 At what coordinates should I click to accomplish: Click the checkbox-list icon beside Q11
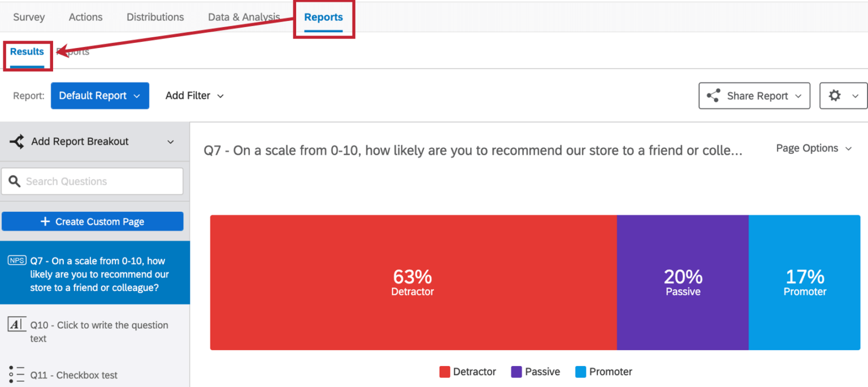17,373
